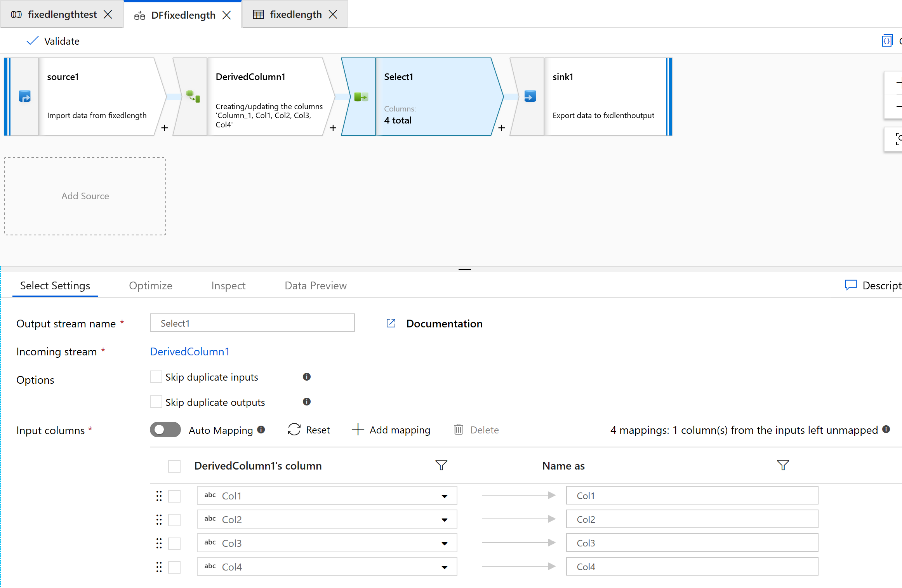This screenshot has height=588, width=902.
Task: Expand the Col4 column dropdown
Action: click(444, 567)
